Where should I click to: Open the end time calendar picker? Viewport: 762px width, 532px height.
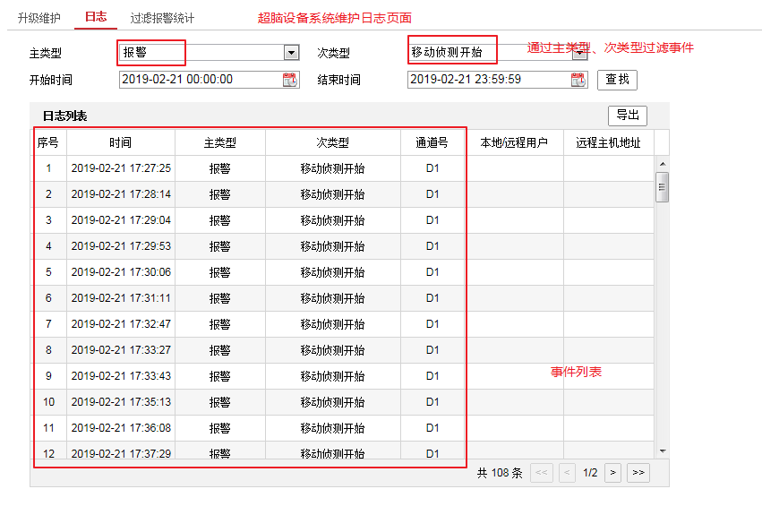pos(577,80)
